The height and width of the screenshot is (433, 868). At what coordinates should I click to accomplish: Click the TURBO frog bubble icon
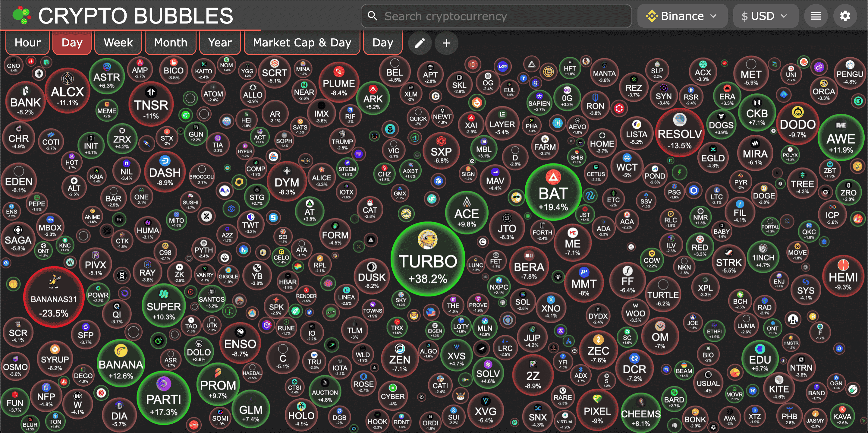coord(427,240)
